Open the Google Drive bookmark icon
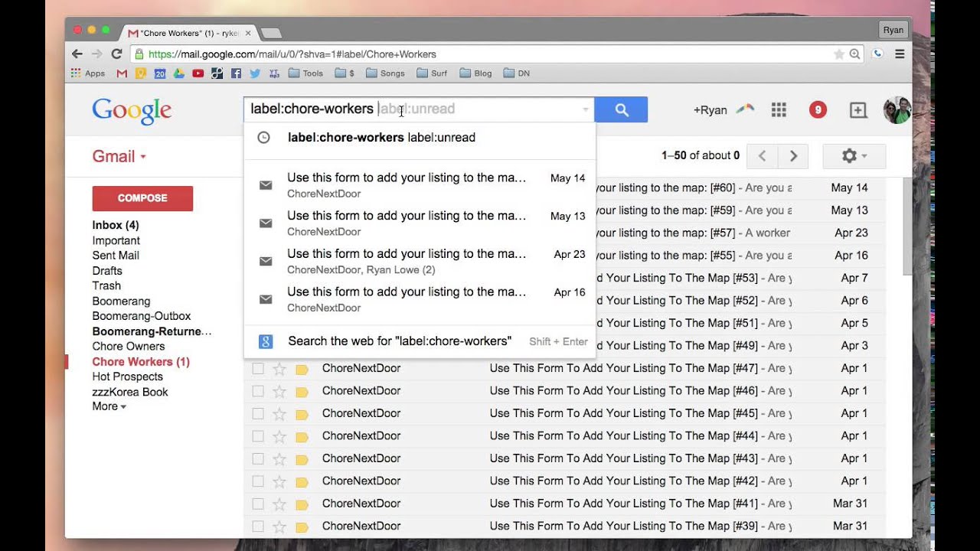Viewport: 980px width, 551px height. tap(179, 73)
